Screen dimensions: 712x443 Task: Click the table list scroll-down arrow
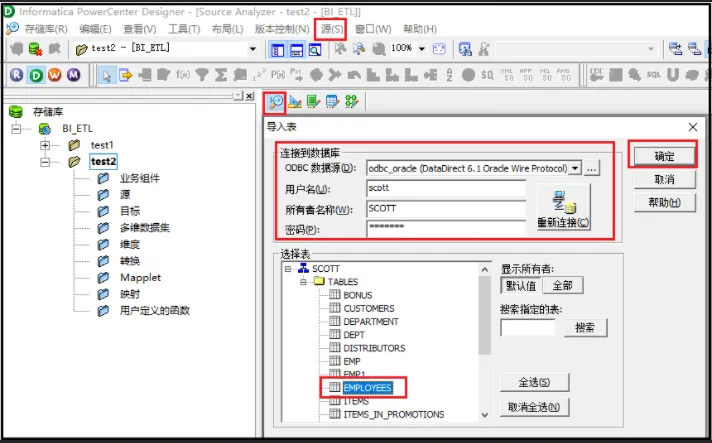(485, 414)
